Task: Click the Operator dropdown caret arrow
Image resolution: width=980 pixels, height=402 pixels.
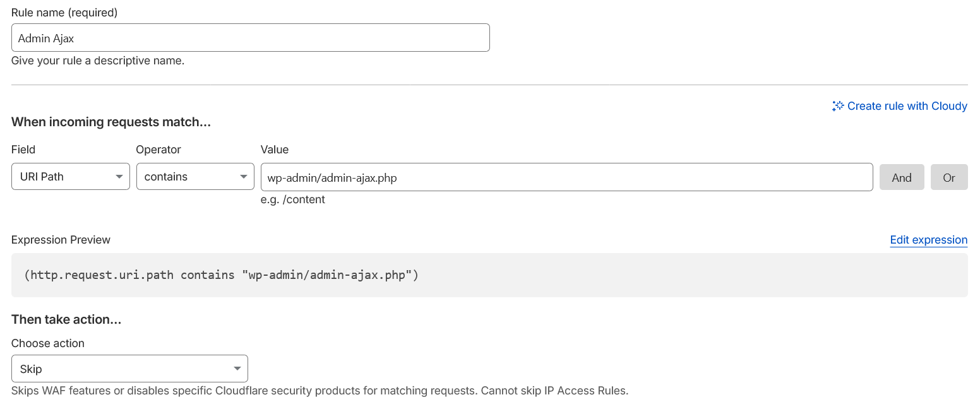Action: 243,177
